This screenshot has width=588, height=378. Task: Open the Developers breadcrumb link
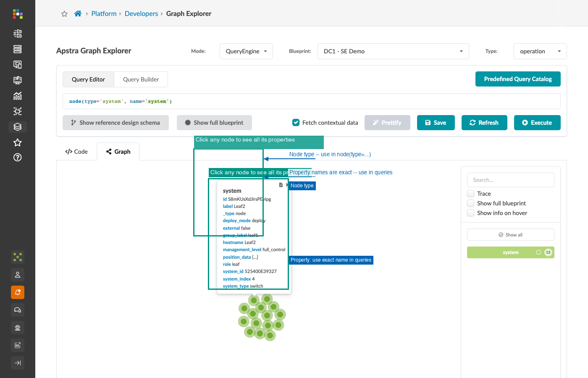pos(141,13)
